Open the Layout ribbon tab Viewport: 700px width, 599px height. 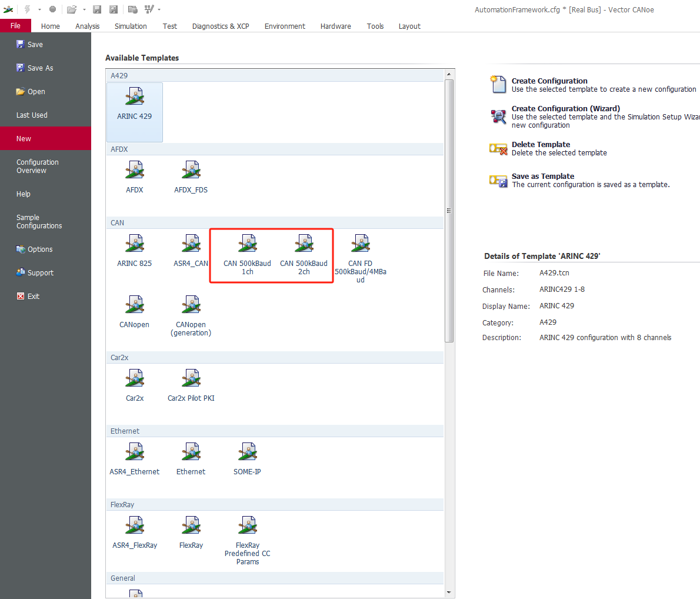pos(409,26)
